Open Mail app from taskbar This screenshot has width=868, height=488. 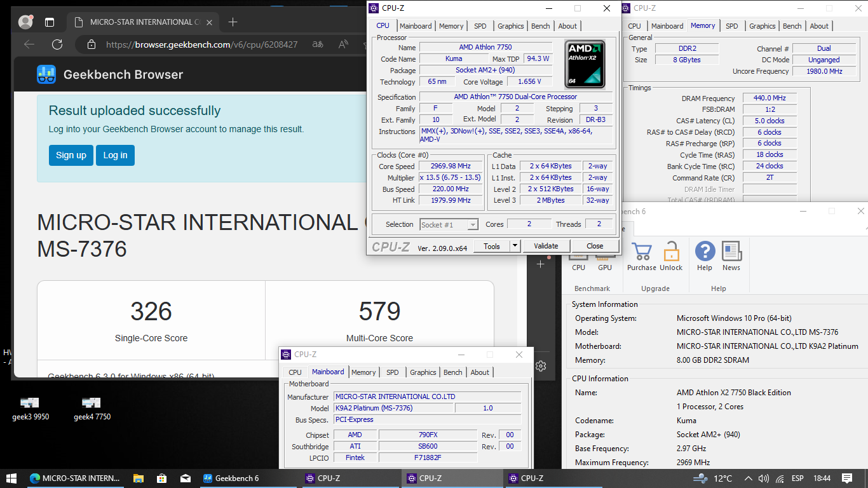coord(185,478)
